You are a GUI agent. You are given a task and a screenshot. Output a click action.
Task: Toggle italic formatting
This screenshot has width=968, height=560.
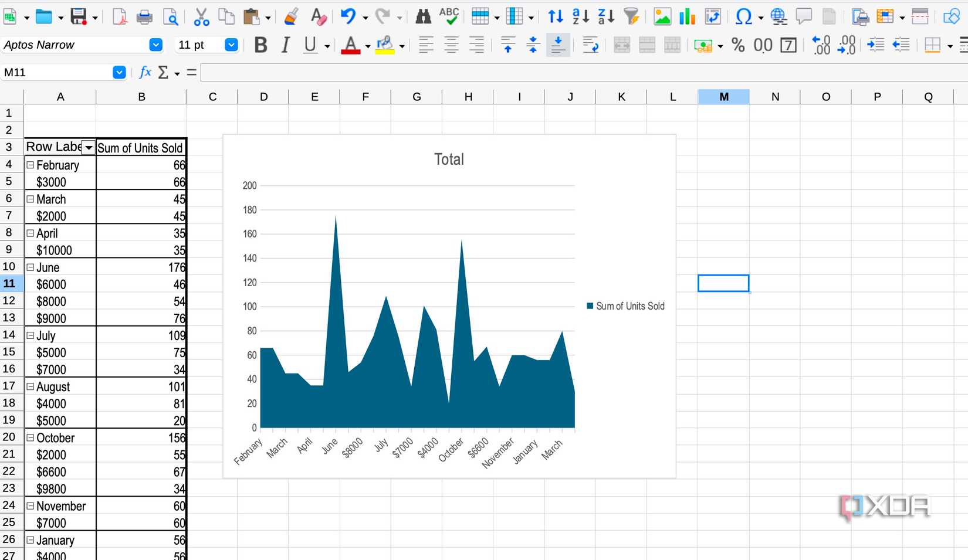[x=286, y=45]
